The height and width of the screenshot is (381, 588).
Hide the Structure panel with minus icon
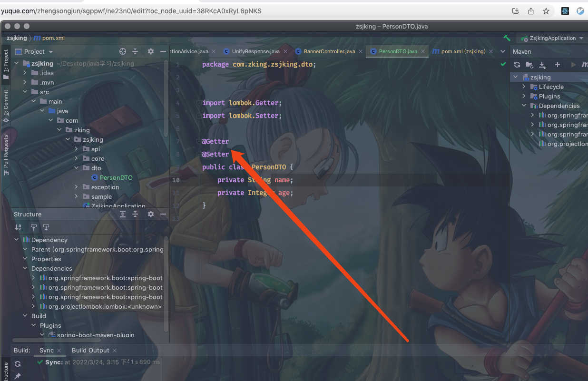[x=163, y=214]
